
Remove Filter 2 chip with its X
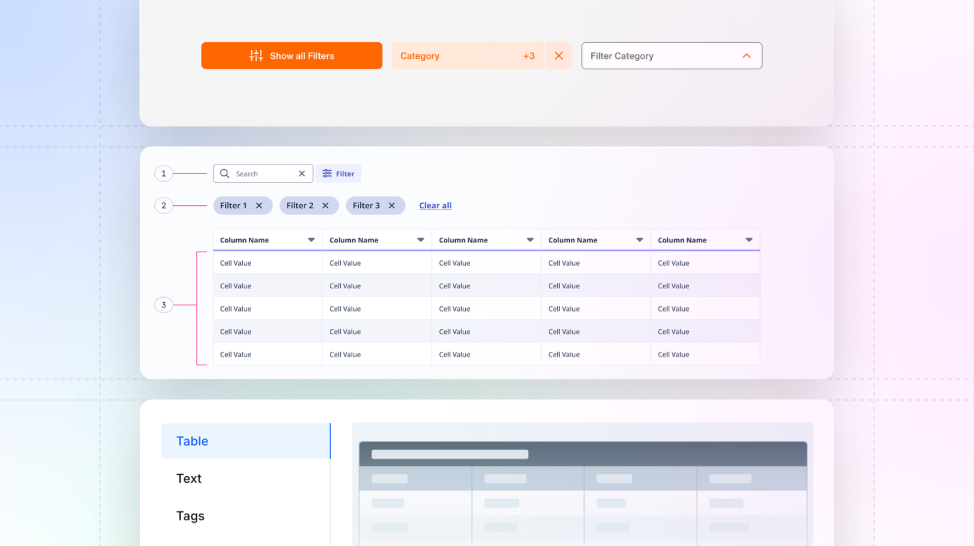(x=325, y=206)
